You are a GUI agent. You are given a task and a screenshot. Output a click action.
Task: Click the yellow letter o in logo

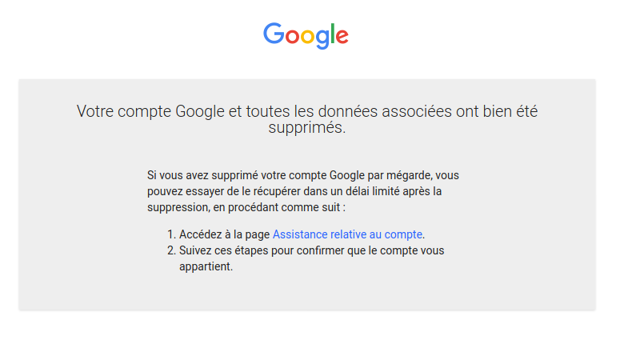point(306,36)
